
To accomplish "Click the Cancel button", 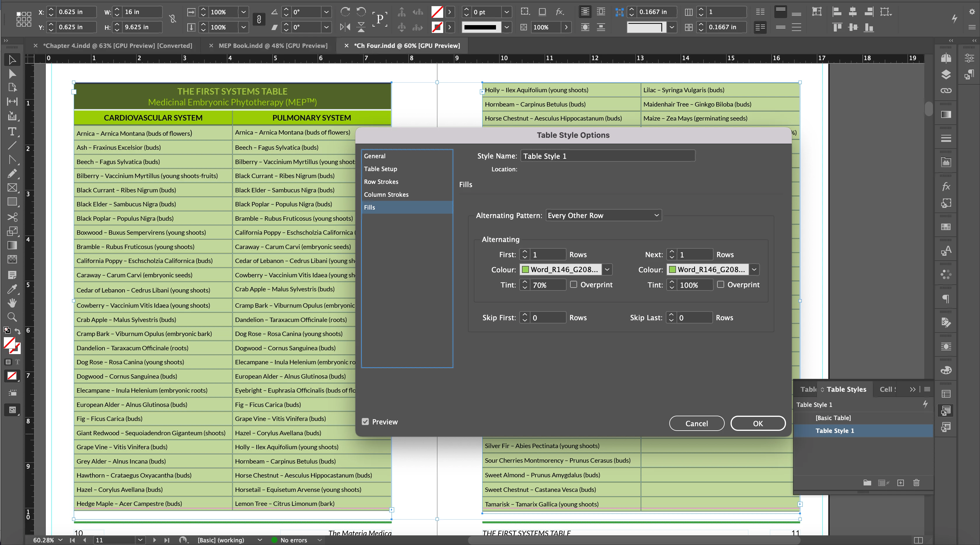I will tap(696, 423).
